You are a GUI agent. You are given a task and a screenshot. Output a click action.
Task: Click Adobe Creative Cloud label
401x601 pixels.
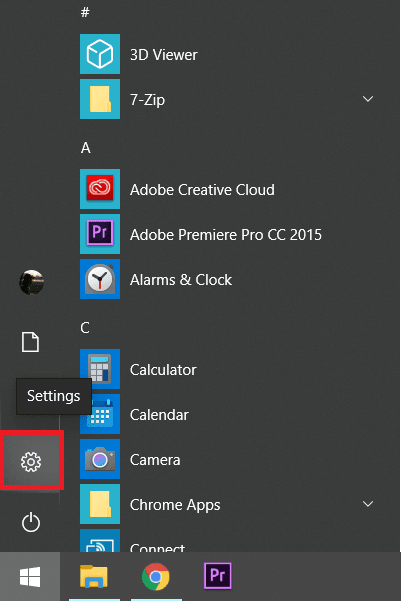click(x=202, y=190)
